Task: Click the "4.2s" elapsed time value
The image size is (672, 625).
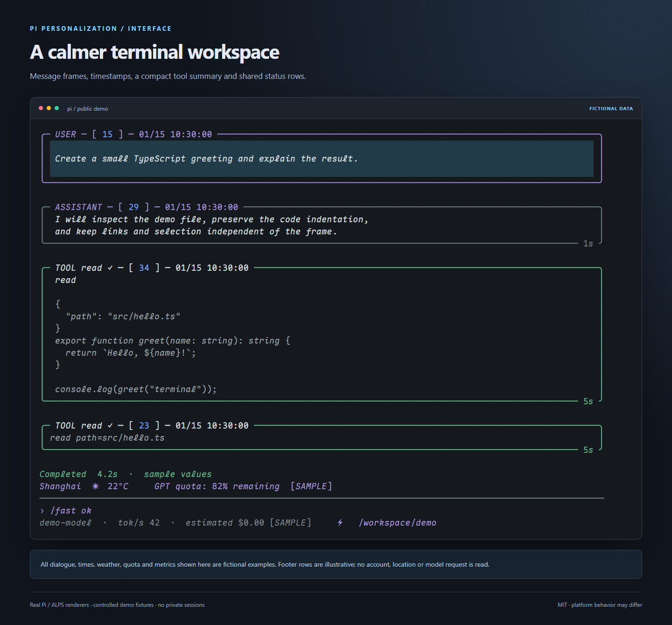Action: pos(107,474)
